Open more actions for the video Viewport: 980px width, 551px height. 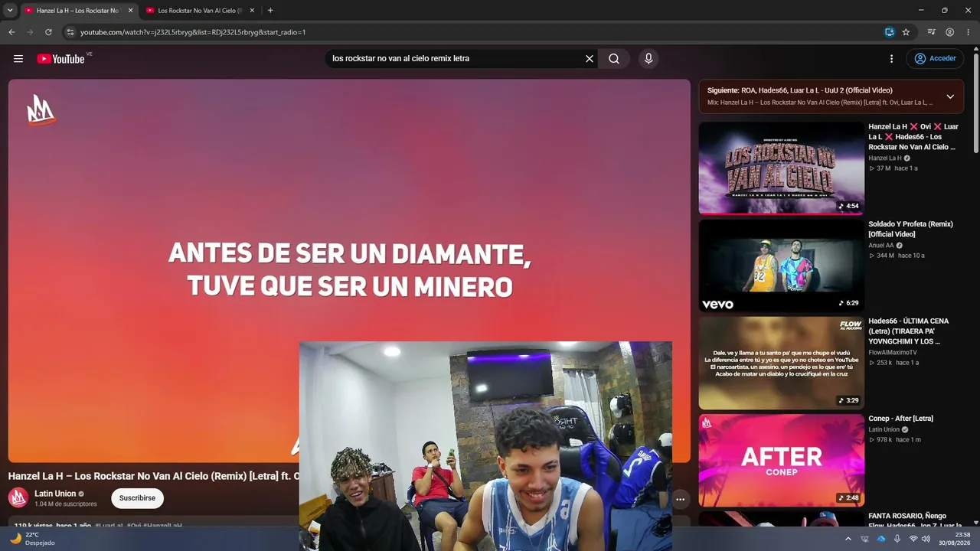click(680, 500)
